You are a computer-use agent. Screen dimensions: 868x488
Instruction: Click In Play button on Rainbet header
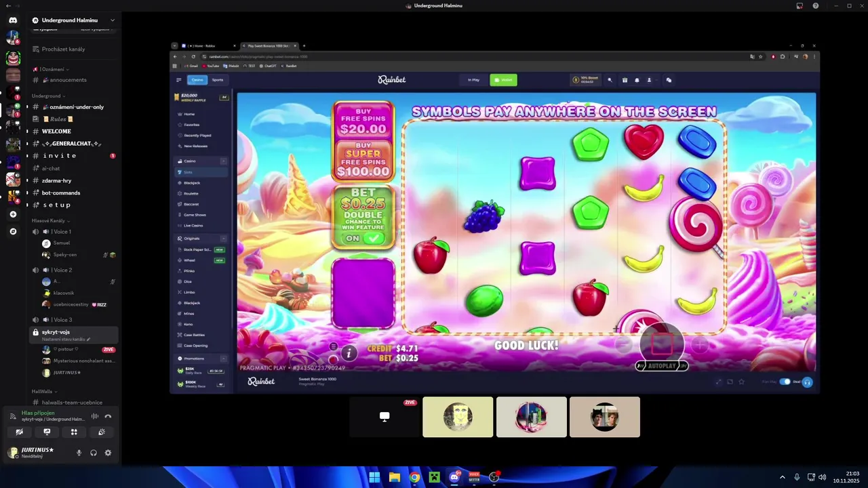click(473, 80)
